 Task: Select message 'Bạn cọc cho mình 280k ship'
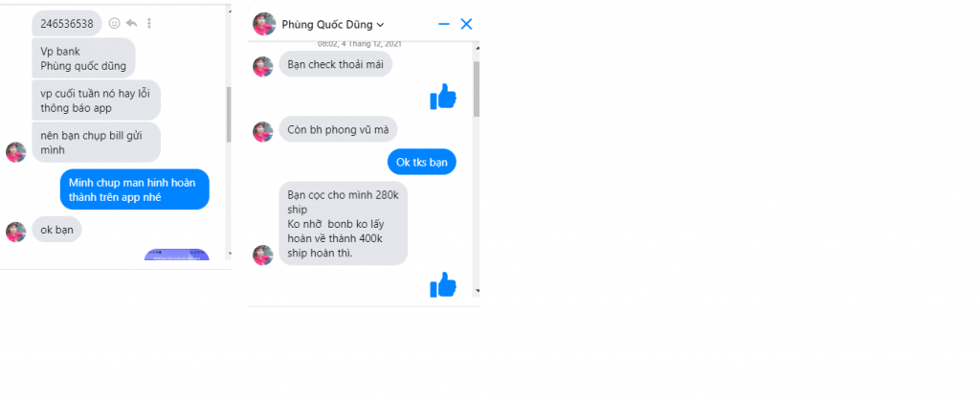click(x=344, y=224)
